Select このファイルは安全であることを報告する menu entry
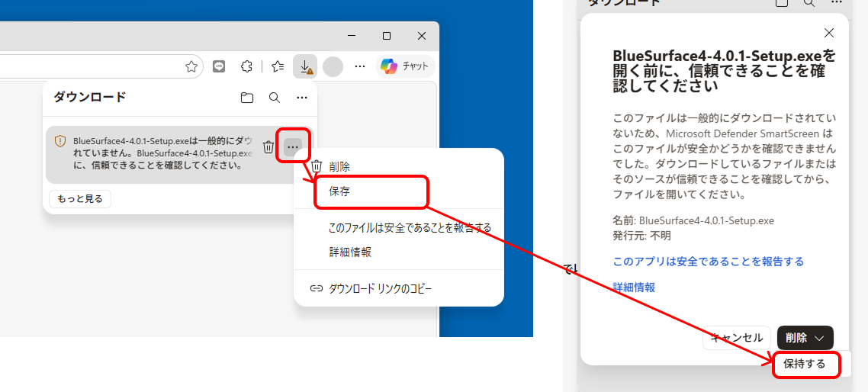 (410, 227)
